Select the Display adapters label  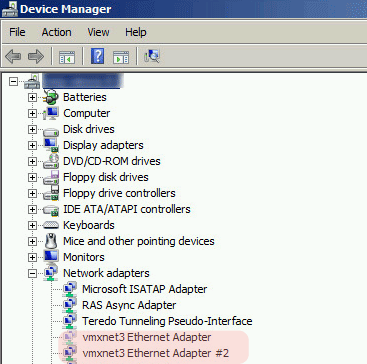(x=103, y=145)
